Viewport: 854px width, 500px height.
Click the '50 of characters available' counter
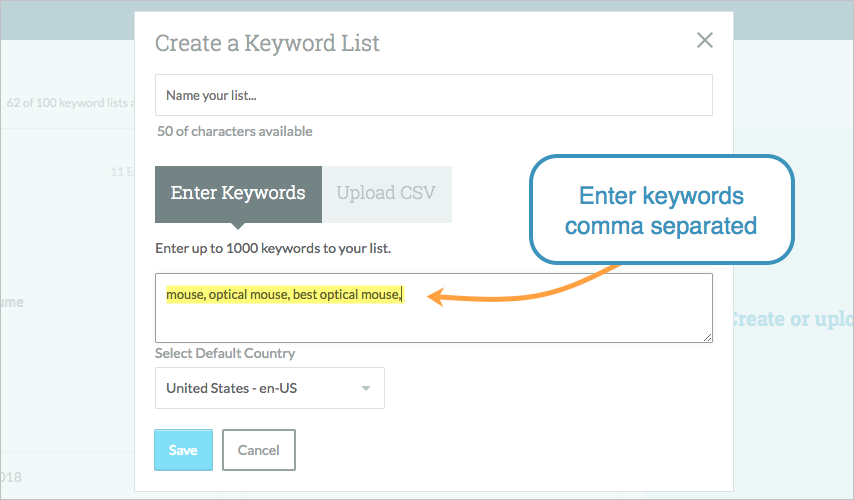234,131
